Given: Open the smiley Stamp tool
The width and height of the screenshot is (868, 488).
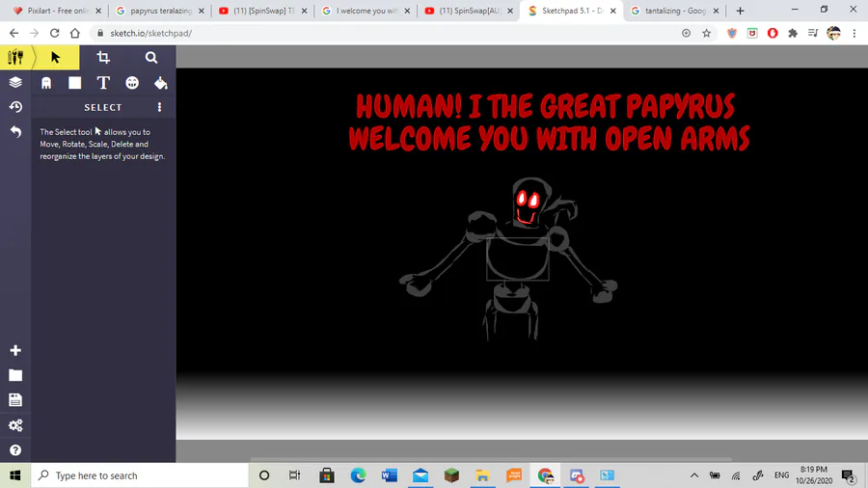Looking at the screenshot, I should point(132,83).
